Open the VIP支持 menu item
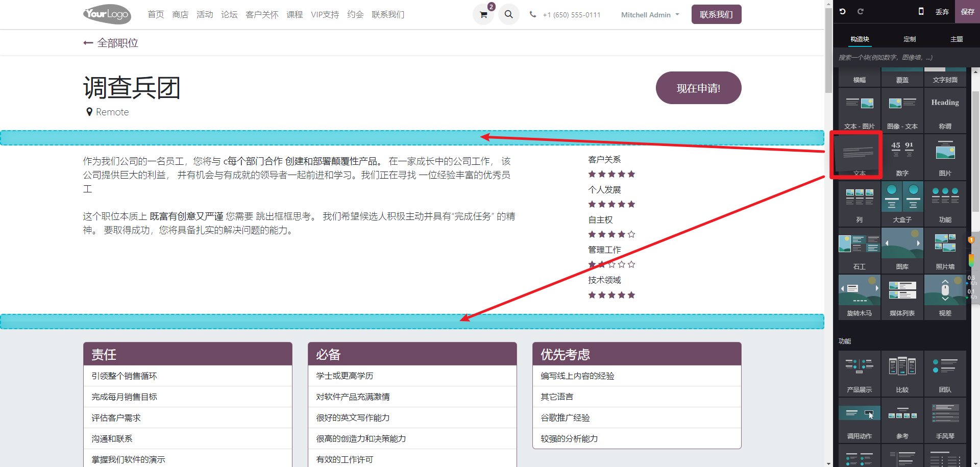This screenshot has width=980, height=467. click(x=325, y=15)
